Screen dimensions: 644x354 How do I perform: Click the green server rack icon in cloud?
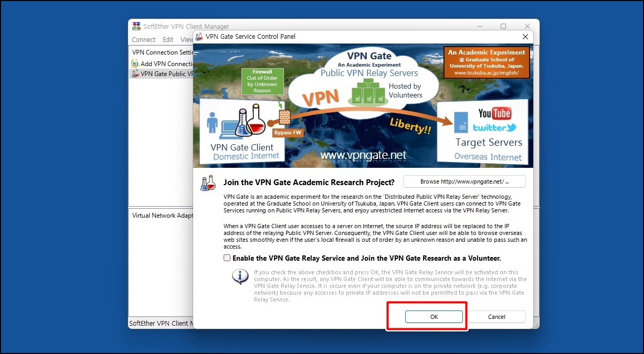(368, 91)
